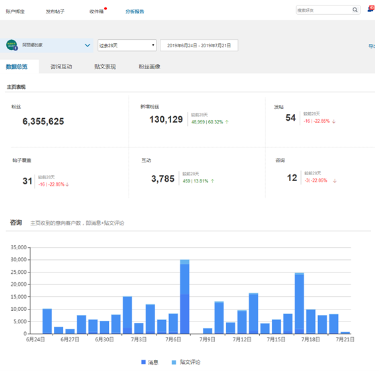Click the green up arrow beside 130,129
This screenshot has width=379, height=371.
227,122
